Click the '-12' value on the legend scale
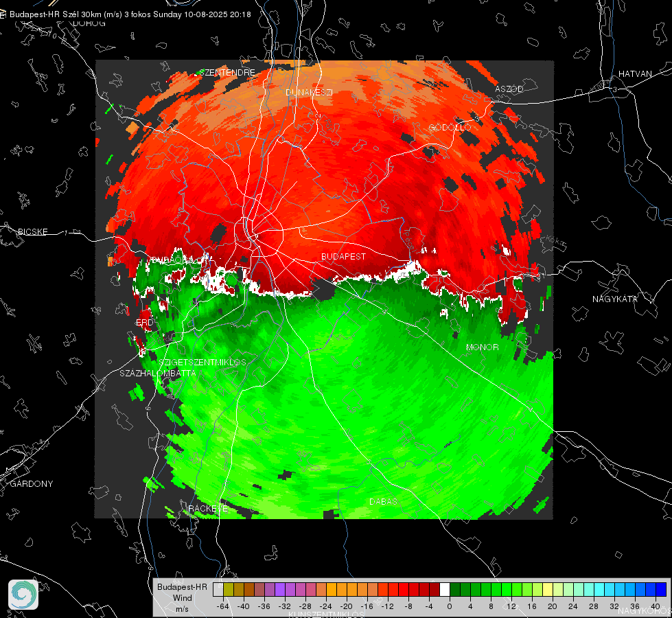 (x=387, y=606)
